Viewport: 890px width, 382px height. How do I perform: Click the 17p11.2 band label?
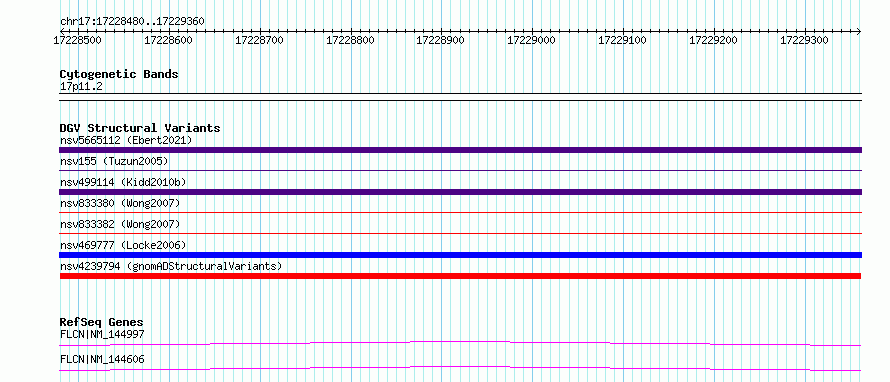pyautogui.click(x=81, y=87)
